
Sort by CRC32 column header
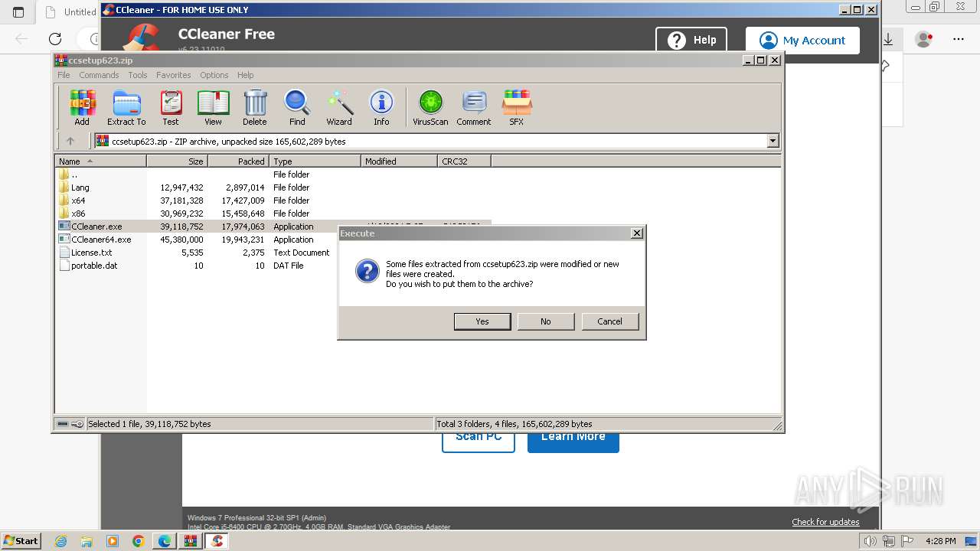point(464,161)
